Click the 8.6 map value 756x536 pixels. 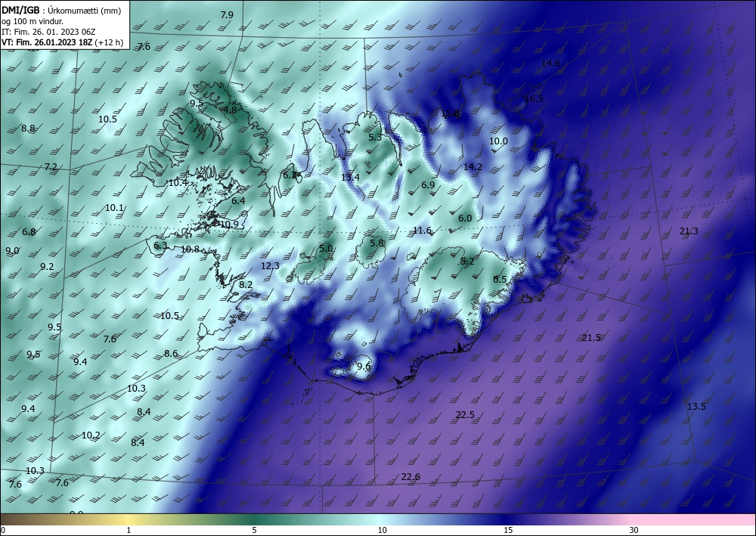click(171, 354)
